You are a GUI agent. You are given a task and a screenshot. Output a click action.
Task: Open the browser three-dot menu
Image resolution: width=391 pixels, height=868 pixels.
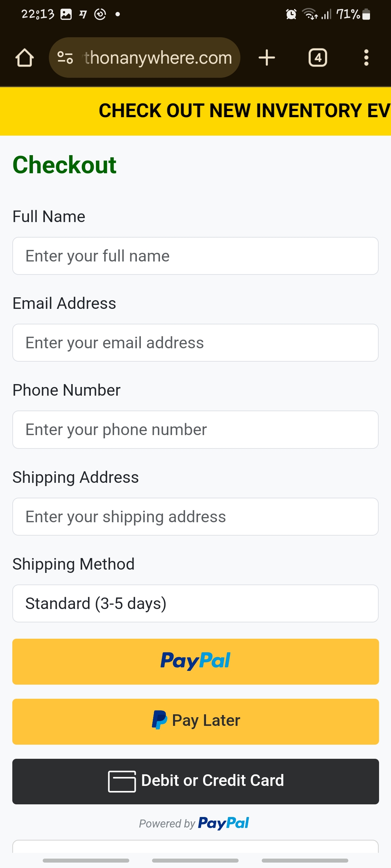tap(366, 58)
